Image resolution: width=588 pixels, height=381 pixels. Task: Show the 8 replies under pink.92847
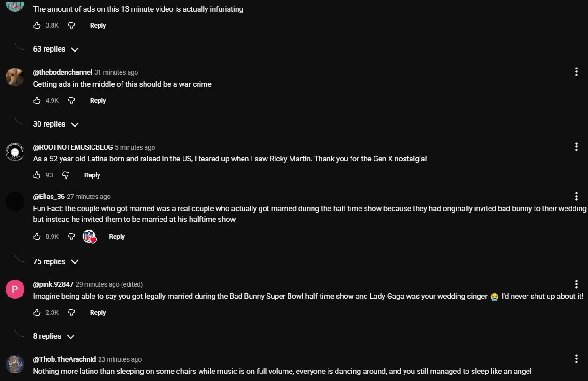coord(53,336)
